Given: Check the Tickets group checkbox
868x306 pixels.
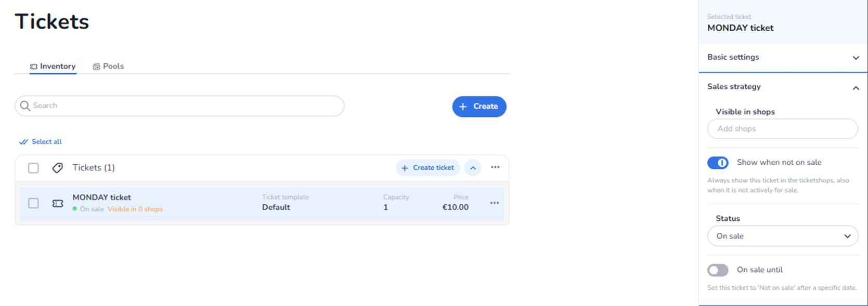Looking at the screenshot, I should point(33,168).
